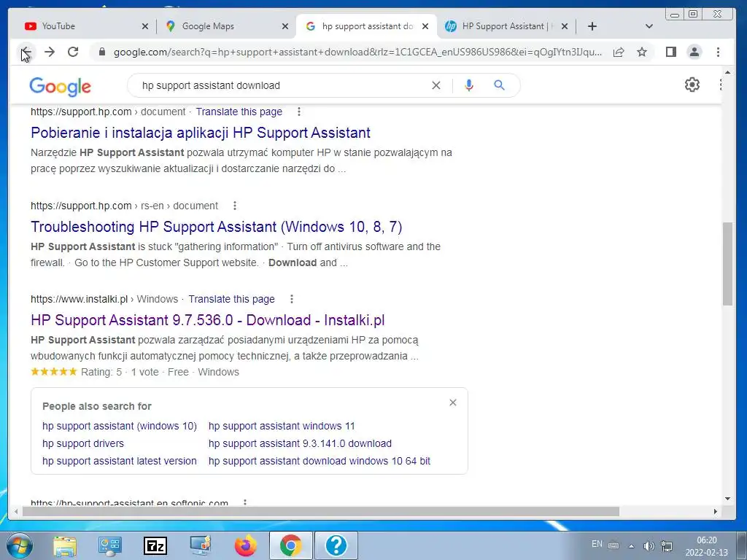Translate the Pobieranie i instalacja result
Screen dimensions: 747x560
coord(239,112)
